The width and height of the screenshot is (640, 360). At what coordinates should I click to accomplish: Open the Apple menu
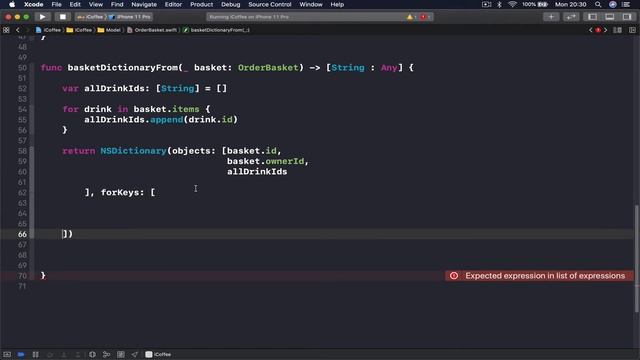[12, 4]
